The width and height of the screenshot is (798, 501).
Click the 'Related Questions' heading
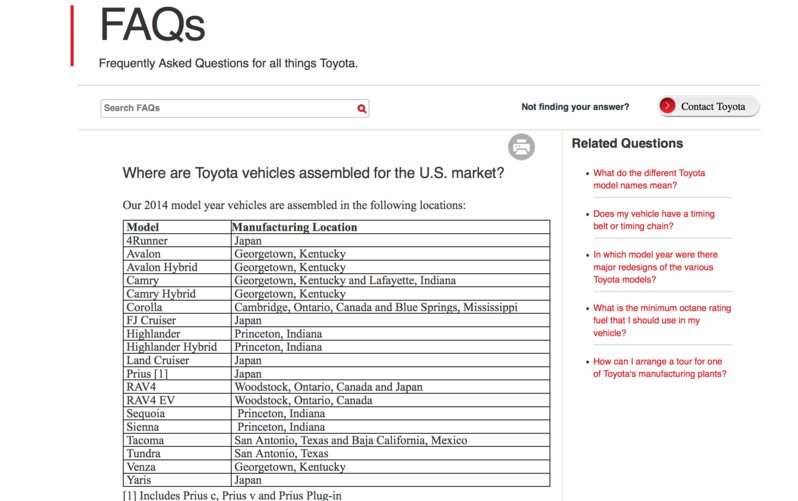point(627,144)
